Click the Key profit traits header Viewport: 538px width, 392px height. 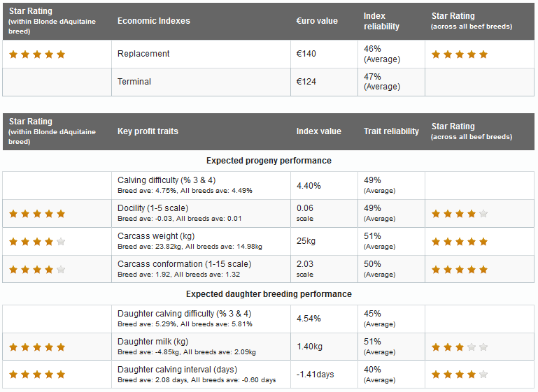point(148,131)
